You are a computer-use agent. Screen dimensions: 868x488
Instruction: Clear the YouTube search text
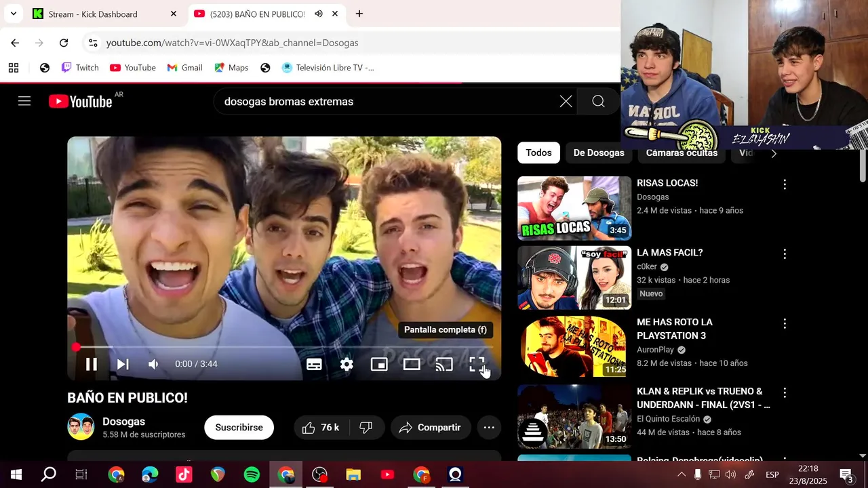[x=566, y=102]
